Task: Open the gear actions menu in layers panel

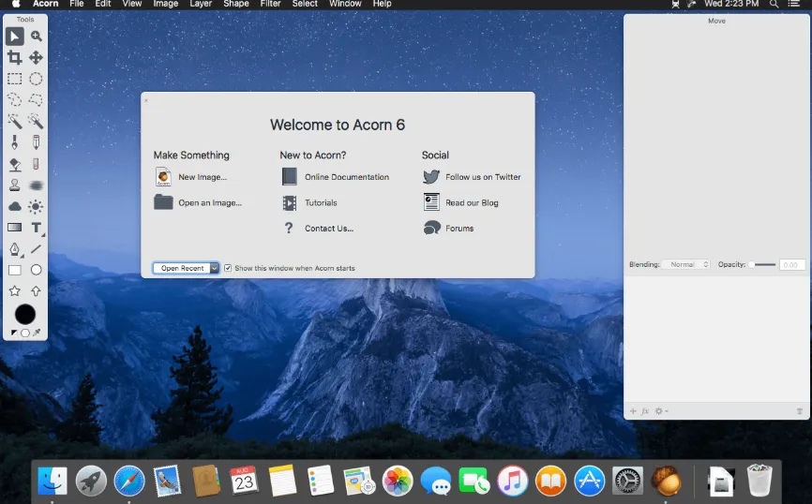Action: tap(661, 411)
